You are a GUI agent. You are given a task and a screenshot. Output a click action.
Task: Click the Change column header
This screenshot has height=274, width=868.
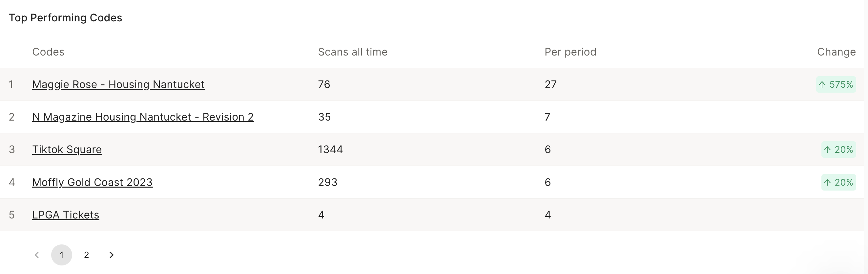pos(836,52)
